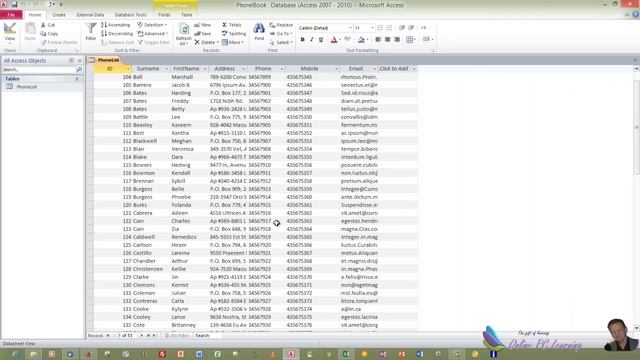Save database from Quick Access Toolbar
Screen dimensions: 640x360
(x=14, y=4)
